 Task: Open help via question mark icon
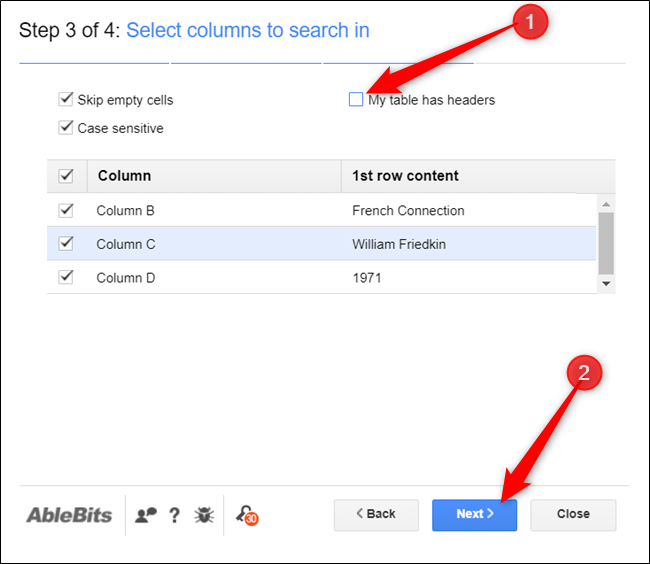(174, 515)
